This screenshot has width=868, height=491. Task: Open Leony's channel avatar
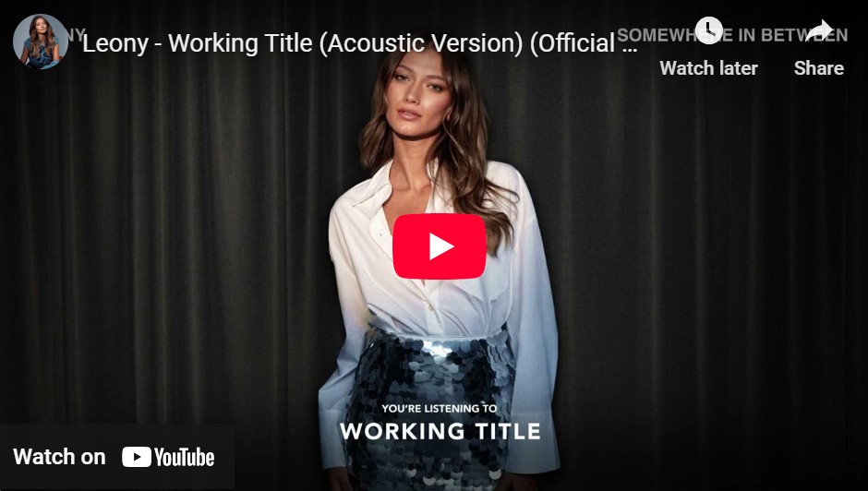point(41,42)
